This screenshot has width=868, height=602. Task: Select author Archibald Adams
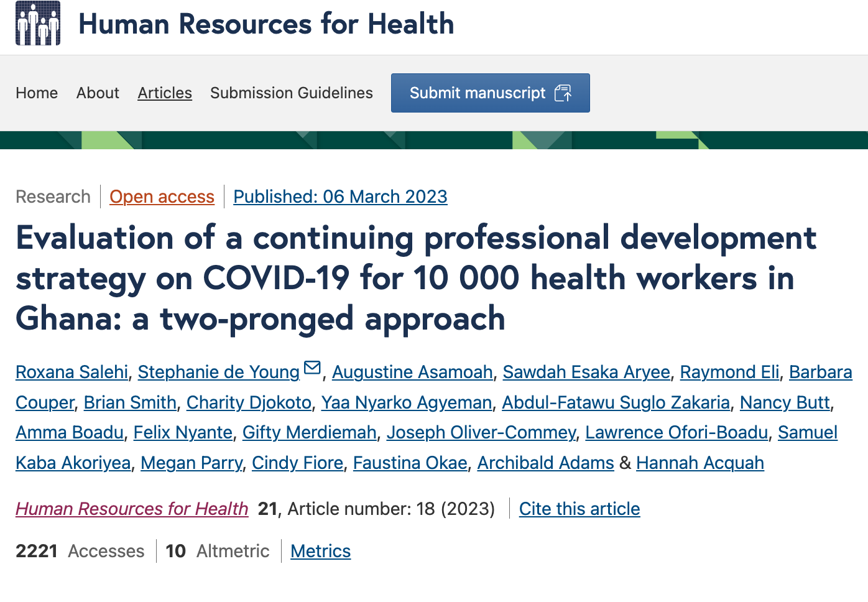[545, 463]
